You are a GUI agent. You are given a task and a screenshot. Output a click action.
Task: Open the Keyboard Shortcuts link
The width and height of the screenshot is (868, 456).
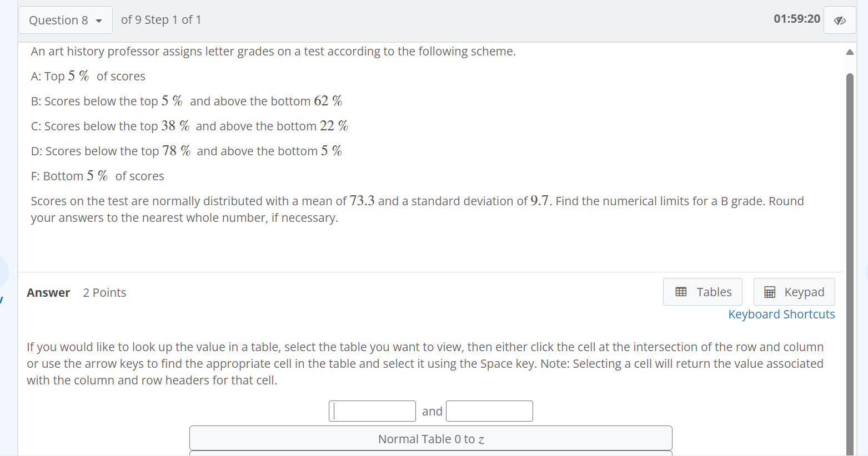781,314
